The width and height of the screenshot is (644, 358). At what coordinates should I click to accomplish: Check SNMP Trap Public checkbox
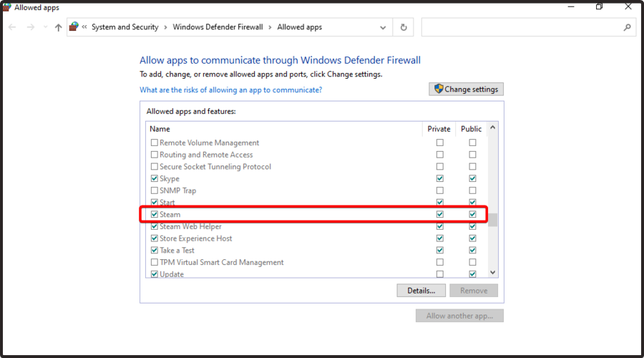point(473,190)
